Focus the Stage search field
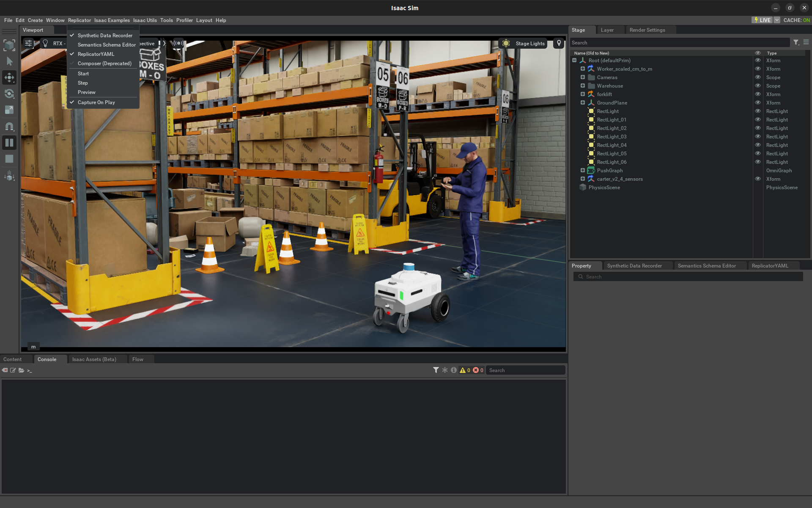The height and width of the screenshot is (508, 812). [680, 43]
